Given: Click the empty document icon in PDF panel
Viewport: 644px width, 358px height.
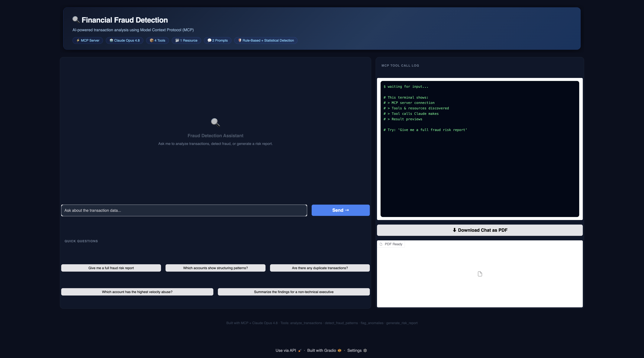Looking at the screenshot, I should click(480, 274).
